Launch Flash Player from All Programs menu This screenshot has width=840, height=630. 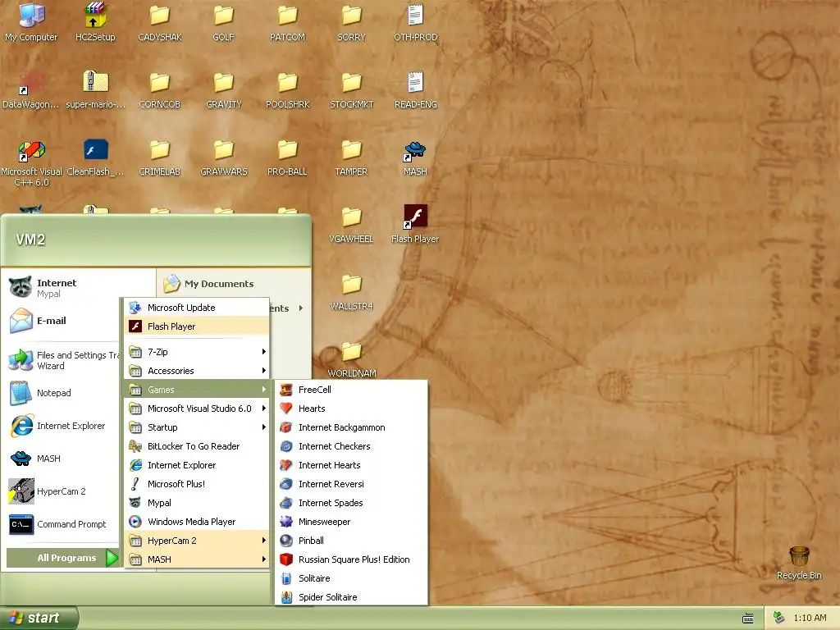point(197,326)
